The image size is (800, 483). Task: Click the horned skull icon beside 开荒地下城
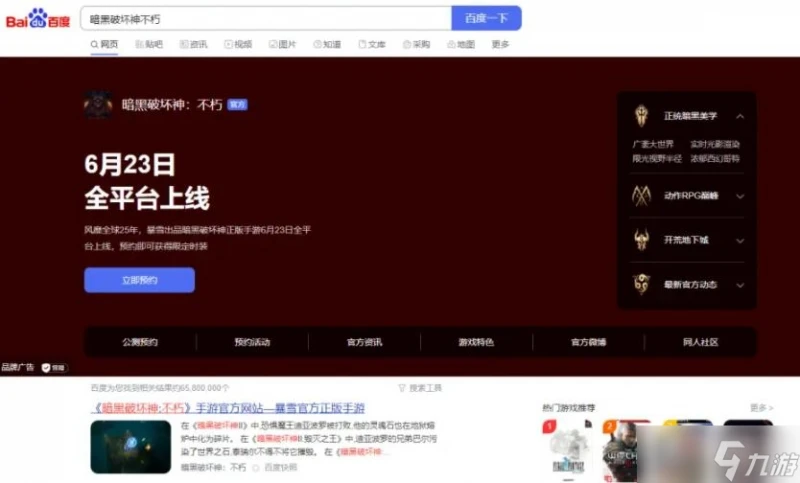coord(641,240)
